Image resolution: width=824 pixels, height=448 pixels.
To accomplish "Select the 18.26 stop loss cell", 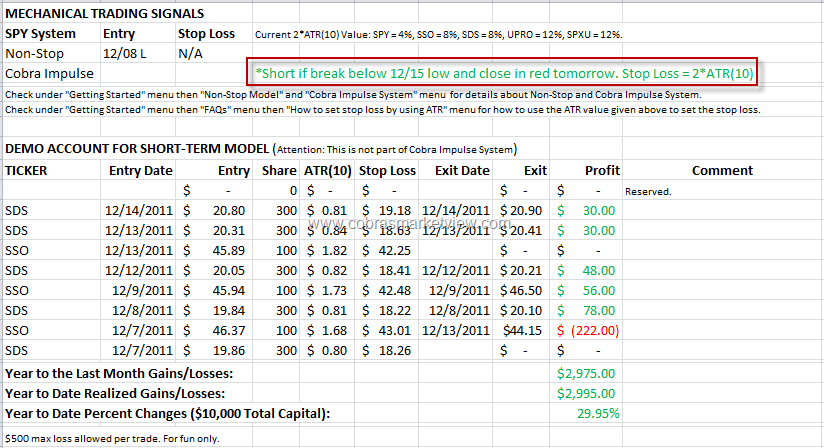I will [386, 350].
